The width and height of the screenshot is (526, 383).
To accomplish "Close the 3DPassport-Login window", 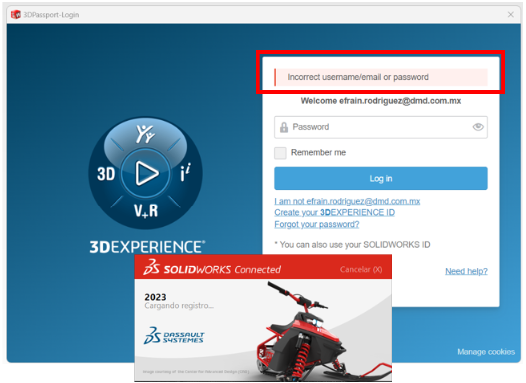I will [511, 14].
